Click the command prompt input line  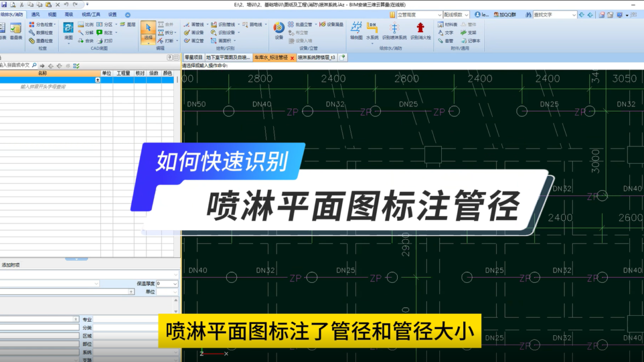click(x=412, y=65)
